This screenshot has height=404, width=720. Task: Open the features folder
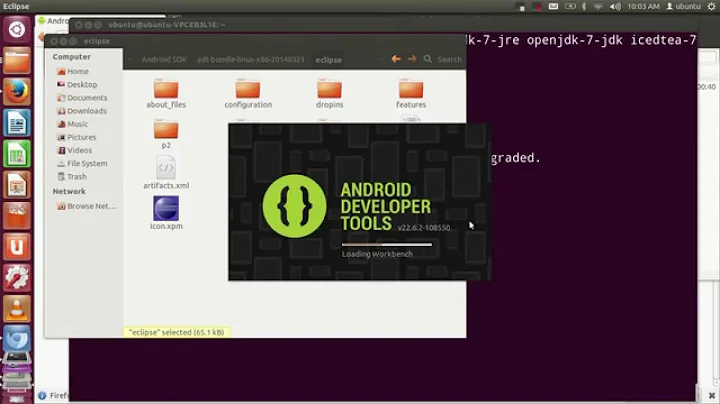[x=411, y=94]
